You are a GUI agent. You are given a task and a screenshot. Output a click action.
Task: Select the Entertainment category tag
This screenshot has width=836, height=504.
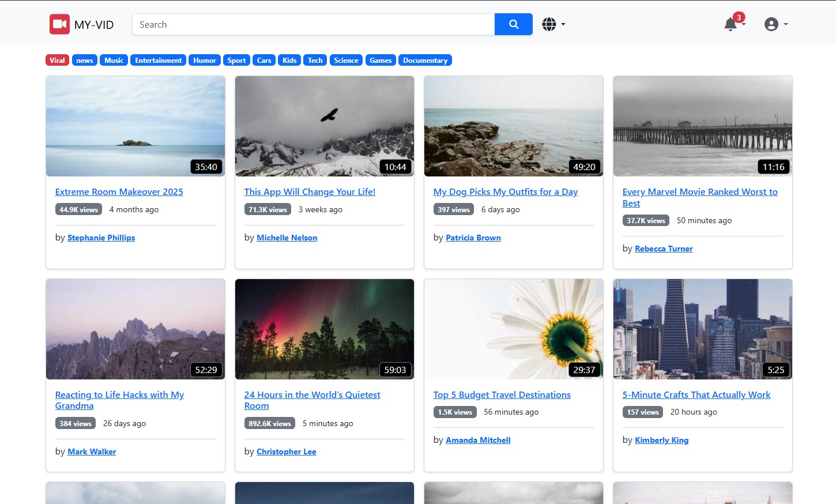point(158,60)
